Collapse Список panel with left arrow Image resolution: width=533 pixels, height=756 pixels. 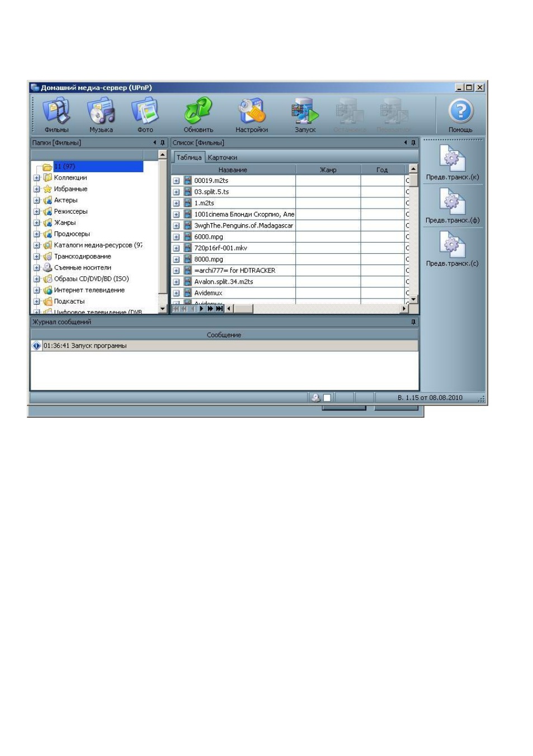point(406,143)
